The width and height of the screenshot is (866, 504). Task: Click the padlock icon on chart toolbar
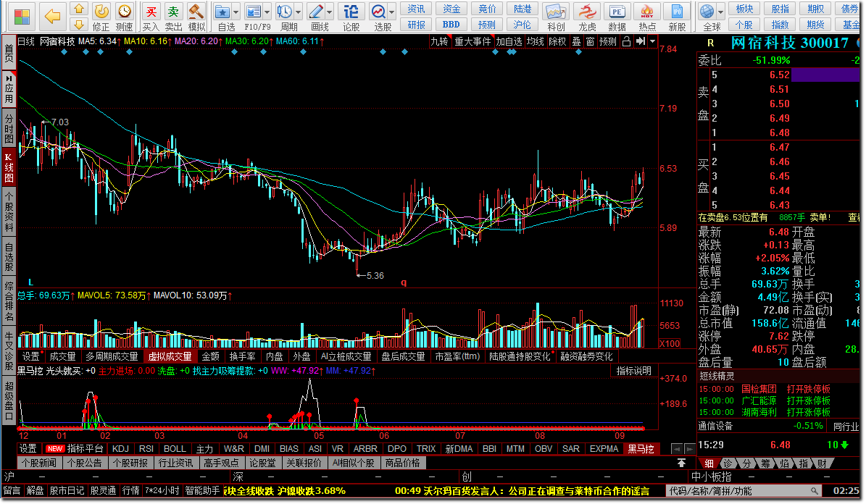click(626, 41)
